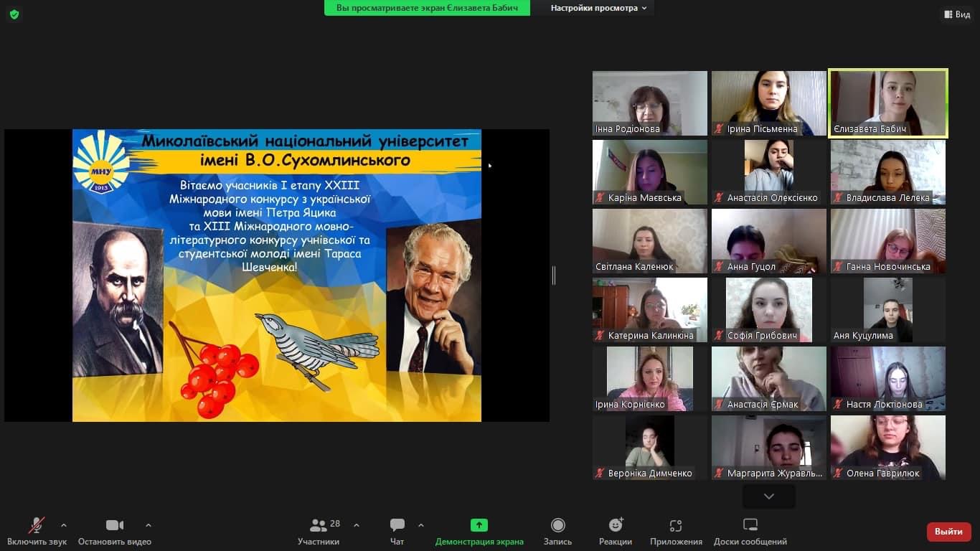
Task: Click muted mic icon on Олена Гаврилюк
Action: pos(838,474)
